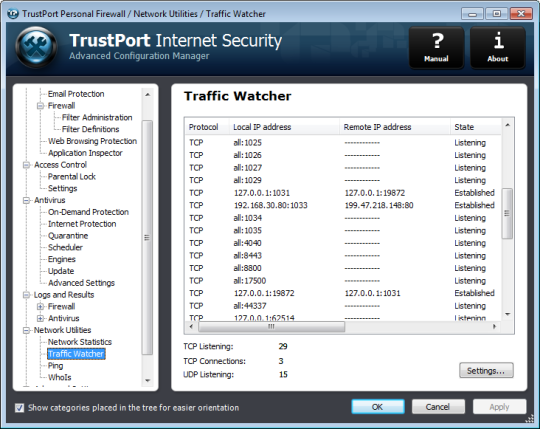
Task: Collapse the Network Utilities node
Action: (x=26, y=331)
